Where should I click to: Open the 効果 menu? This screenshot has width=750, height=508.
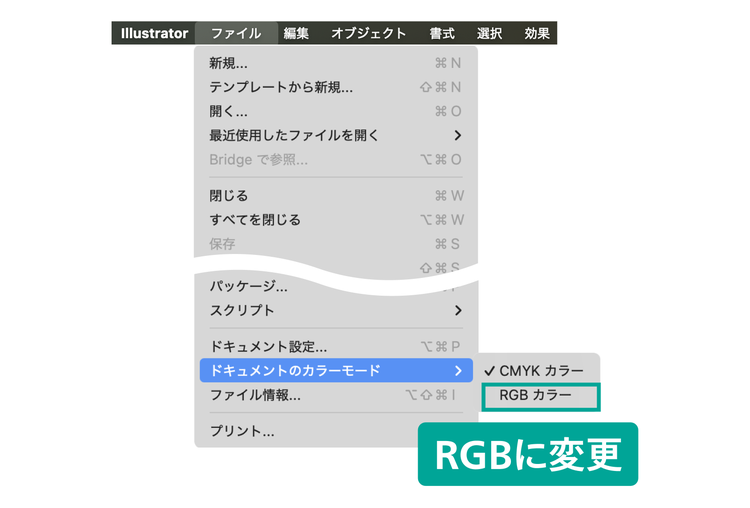click(x=537, y=33)
